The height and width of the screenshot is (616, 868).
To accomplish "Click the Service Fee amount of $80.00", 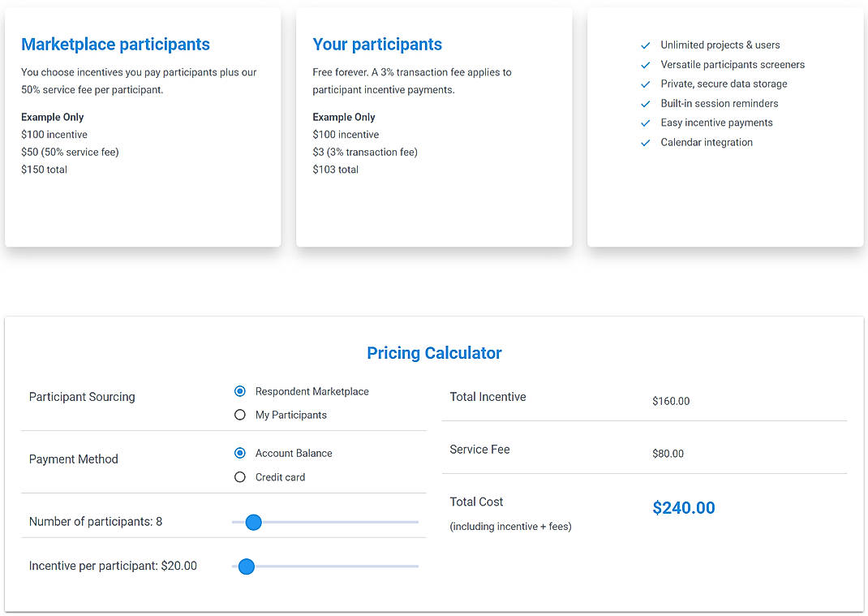I will pos(668,454).
